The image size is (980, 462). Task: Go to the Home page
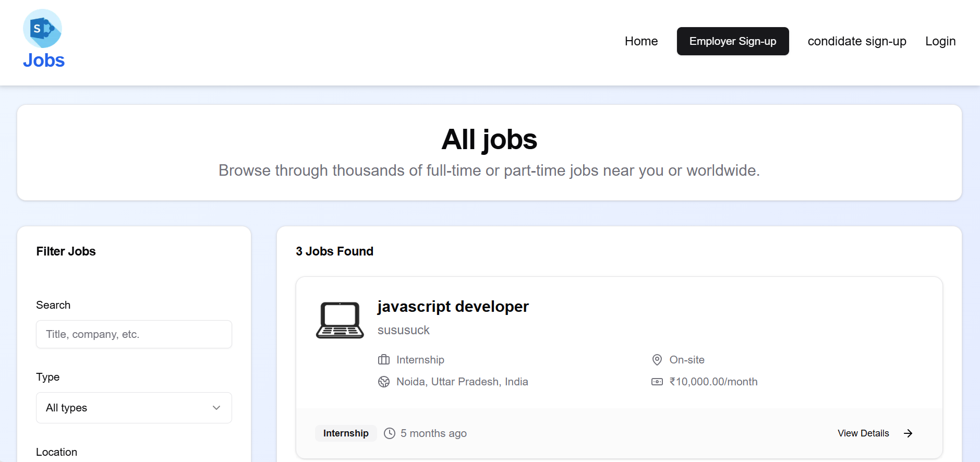(641, 41)
